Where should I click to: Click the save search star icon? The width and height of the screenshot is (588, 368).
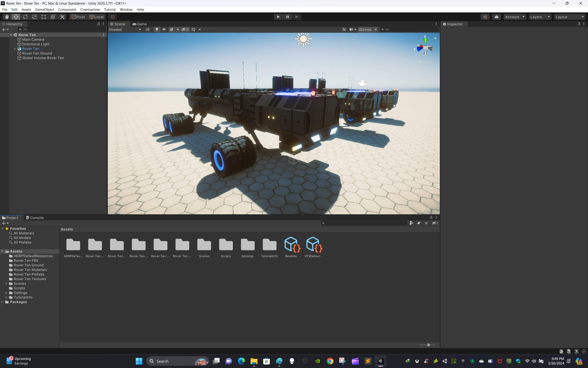pos(426,223)
